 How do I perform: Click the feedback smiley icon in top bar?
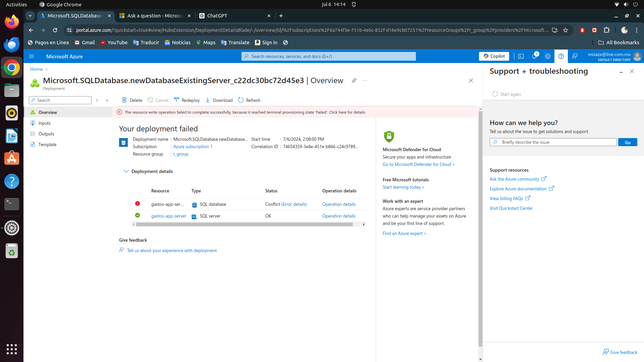pyautogui.click(x=575, y=56)
